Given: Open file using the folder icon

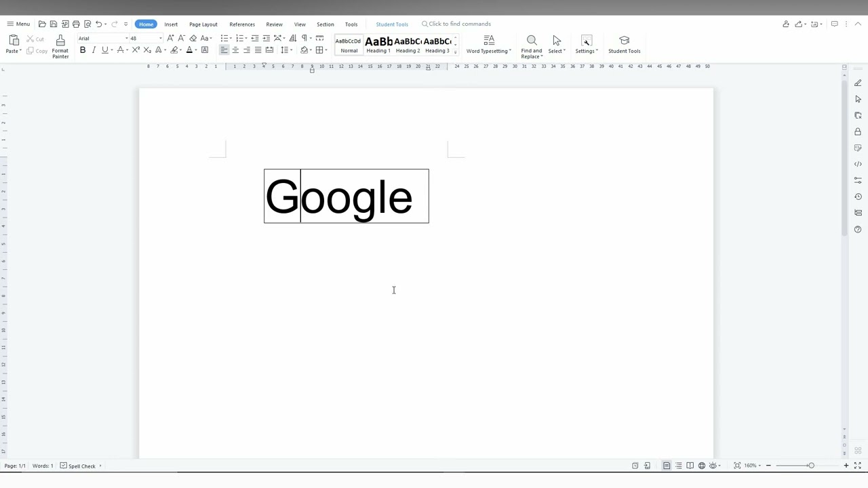Looking at the screenshot, I should 42,24.
